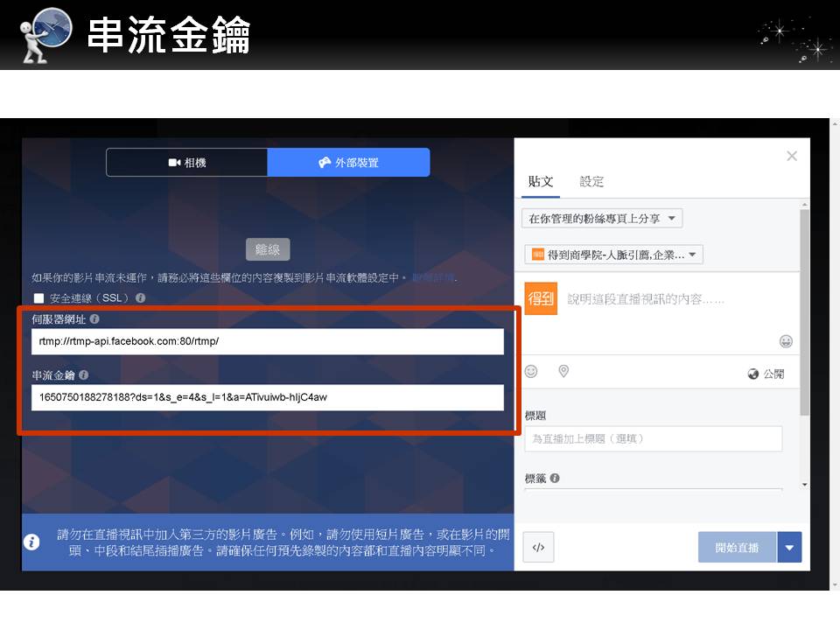Viewport: 840px width, 630px height.
Task: Open the 設定 settings tab
Action: click(x=591, y=182)
